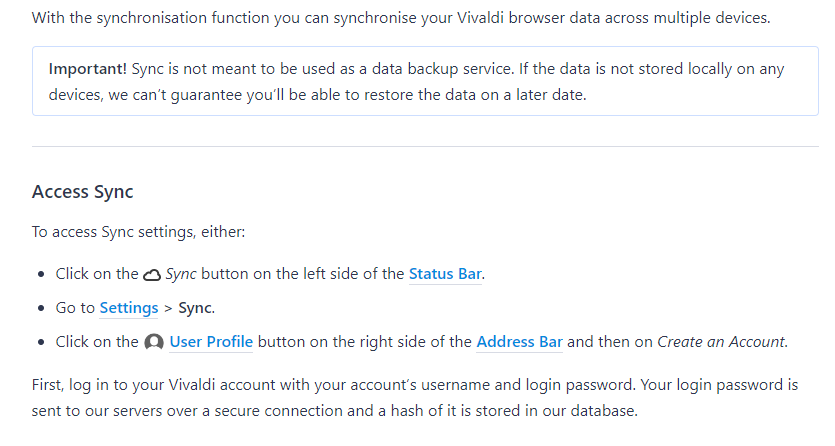835x446 pixels.
Task: Follow the User Profile link
Action: [211, 342]
